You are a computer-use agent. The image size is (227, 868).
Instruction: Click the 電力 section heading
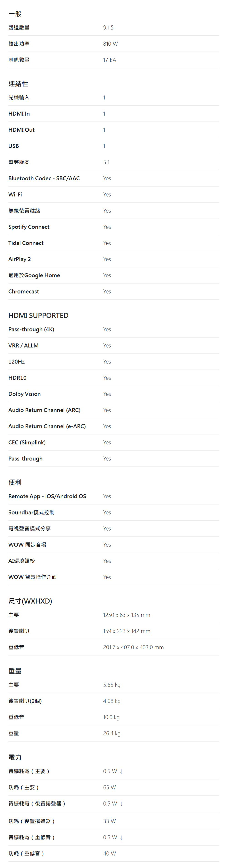pos(15,757)
